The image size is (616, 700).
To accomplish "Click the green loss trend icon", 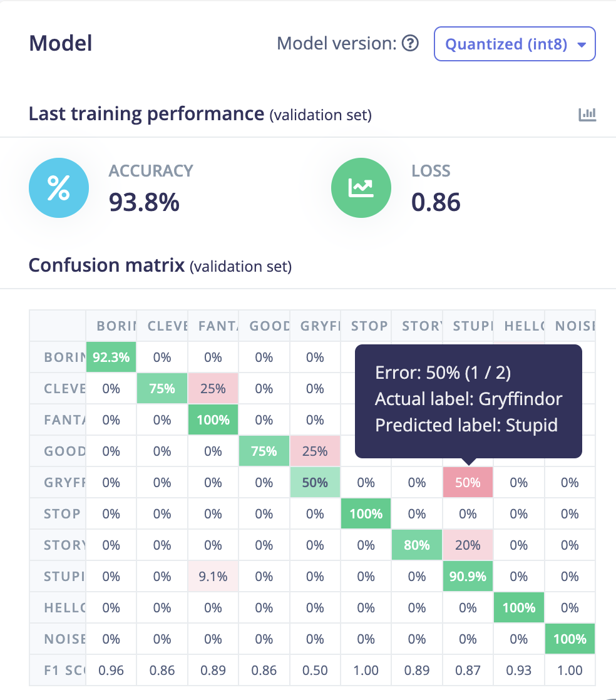I will point(361,188).
